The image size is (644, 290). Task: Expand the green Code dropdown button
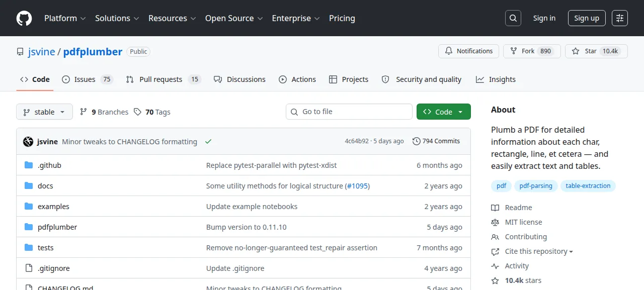[x=443, y=112]
